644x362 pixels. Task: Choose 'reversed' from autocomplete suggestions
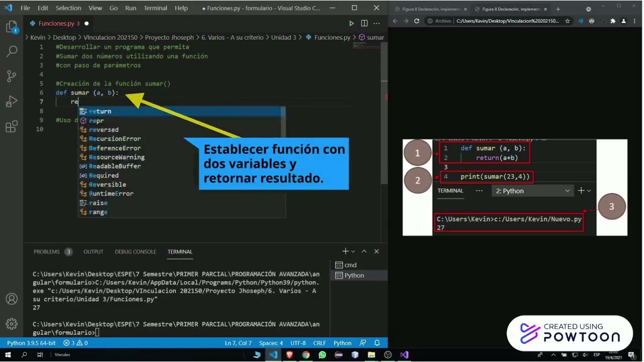[182, 130]
